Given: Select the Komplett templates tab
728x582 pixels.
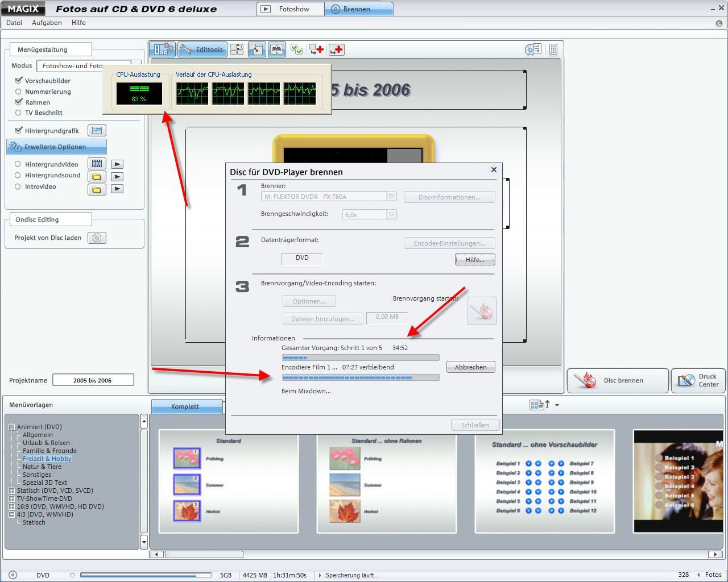Looking at the screenshot, I should pos(187,406).
